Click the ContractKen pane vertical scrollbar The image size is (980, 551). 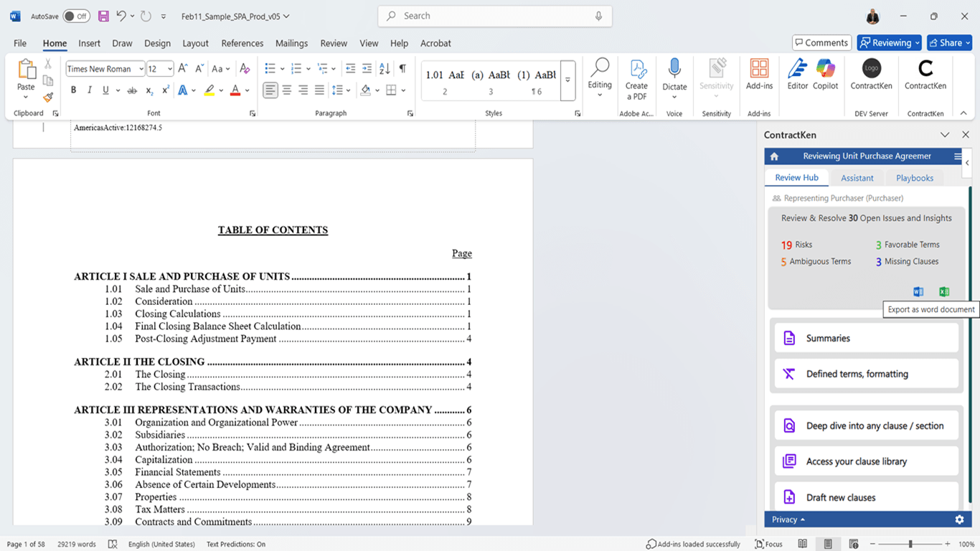tap(969, 344)
